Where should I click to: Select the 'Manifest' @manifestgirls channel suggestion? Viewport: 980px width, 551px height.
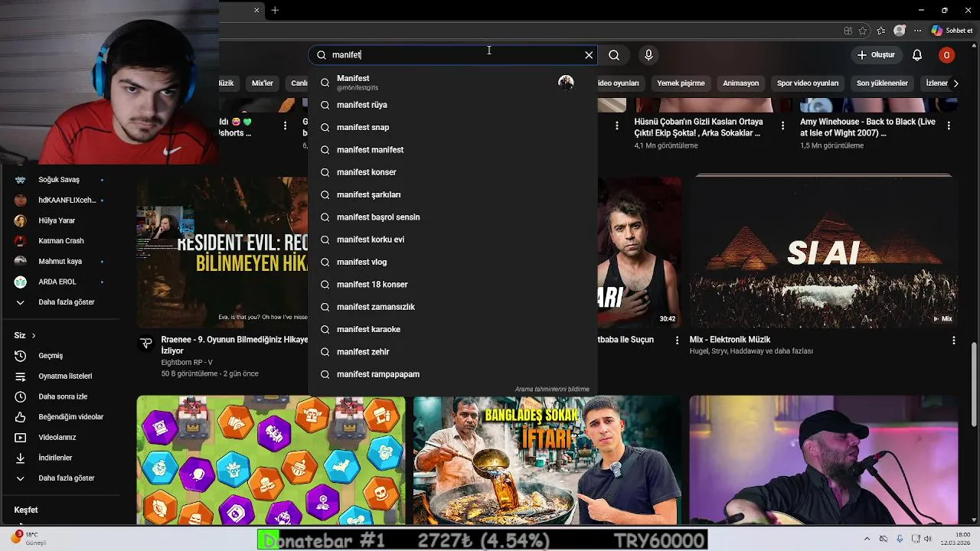pos(452,82)
